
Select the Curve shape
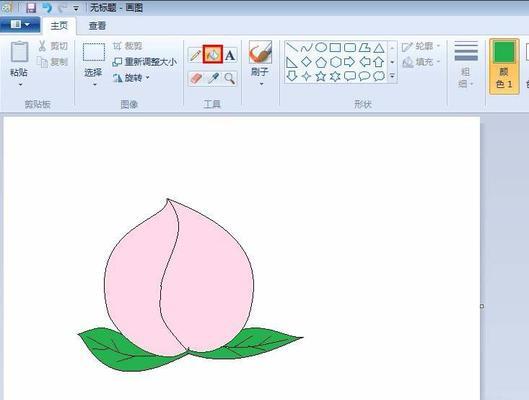coord(306,48)
